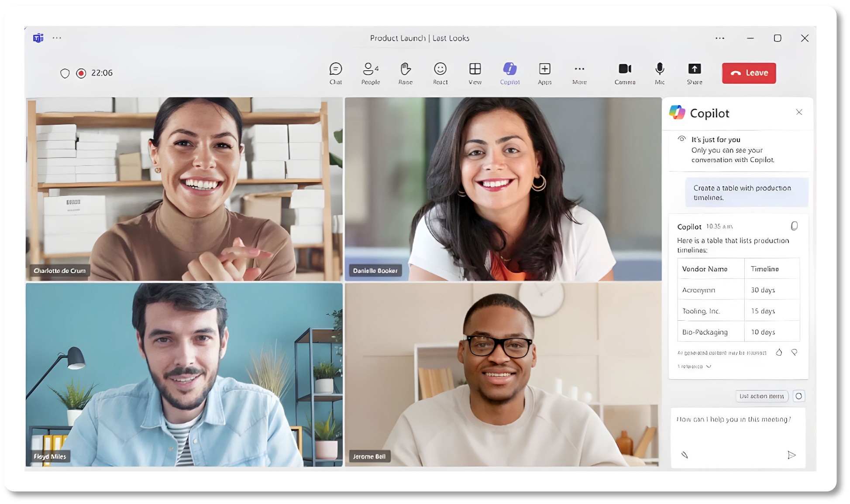Give thumbs down to Copilot's answer

tap(794, 352)
